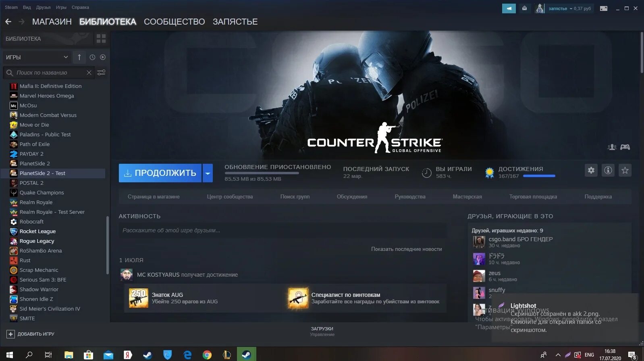This screenshot has width=644, height=361.
Task: Click the achievements progress bar
Action: 539,176
